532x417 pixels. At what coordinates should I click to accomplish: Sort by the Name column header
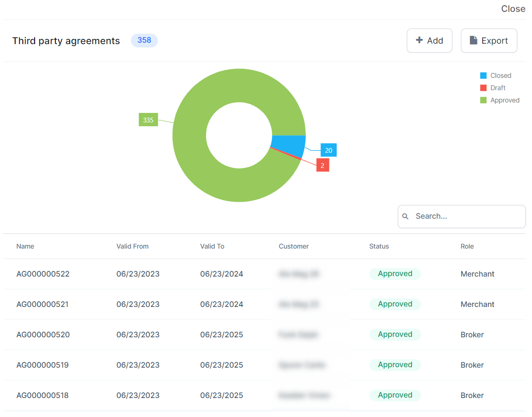click(x=25, y=246)
